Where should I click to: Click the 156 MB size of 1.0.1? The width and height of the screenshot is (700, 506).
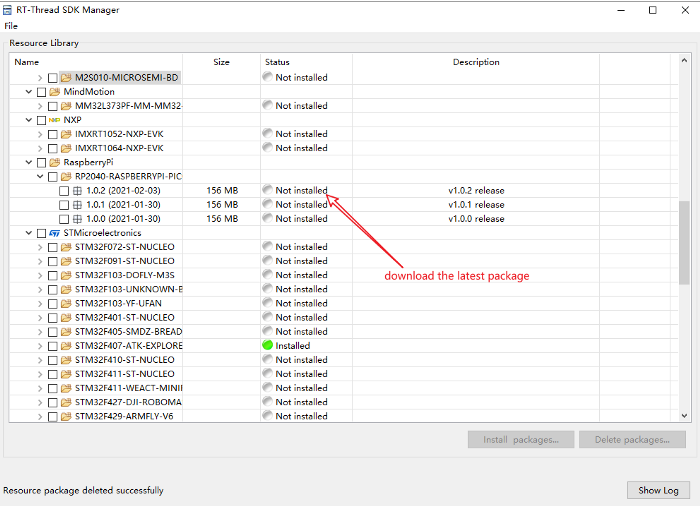point(222,205)
